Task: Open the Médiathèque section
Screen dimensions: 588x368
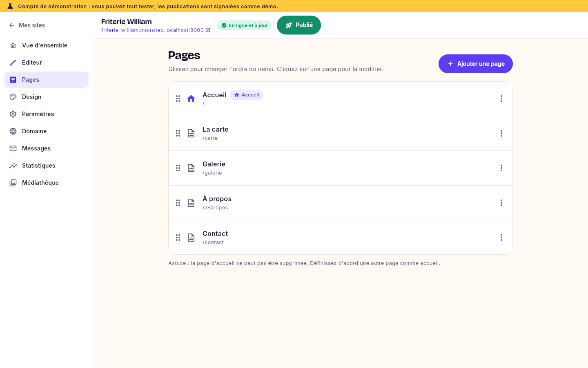Action: tap(46, 183)
